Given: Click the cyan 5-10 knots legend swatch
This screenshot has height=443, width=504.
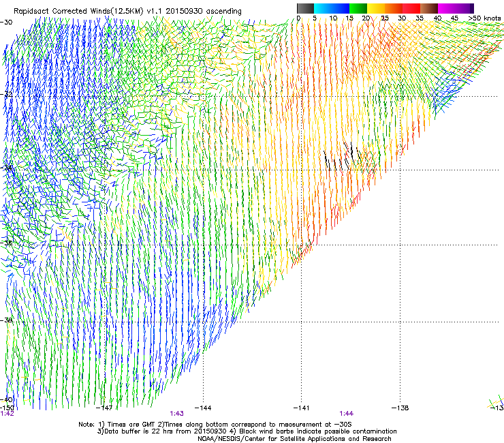Looking at the screenshot, I should pyautogui.click(x=322, y=8).
